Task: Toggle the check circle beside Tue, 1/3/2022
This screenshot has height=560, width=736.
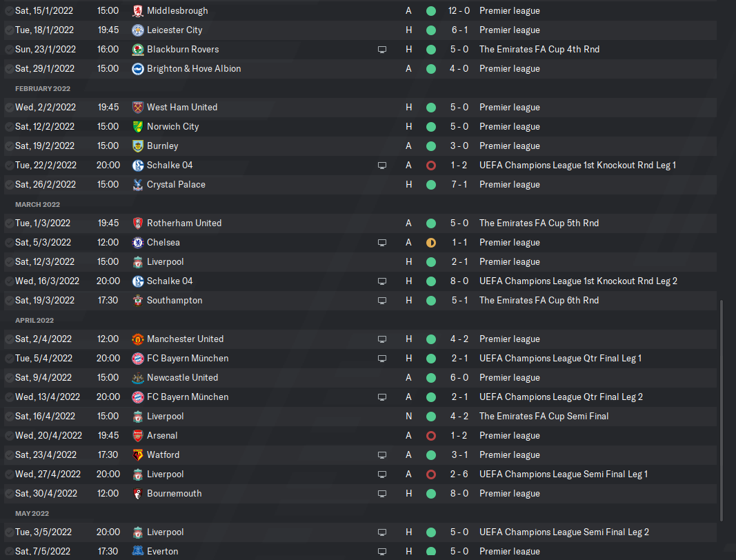Action: 8,223
